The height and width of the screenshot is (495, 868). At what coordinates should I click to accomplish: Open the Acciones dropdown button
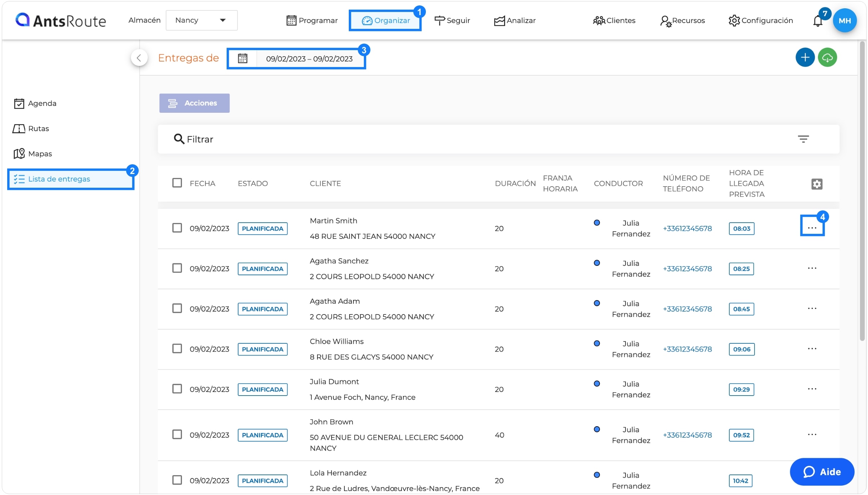click(194, 103)
